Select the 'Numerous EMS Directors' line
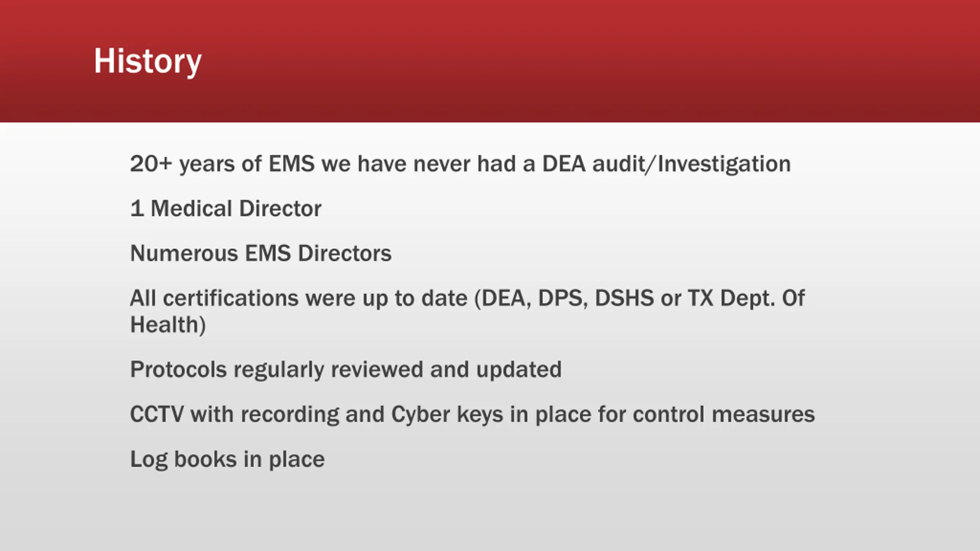The height and width of the screenshot is (551, 980). (x=261, y=253)
